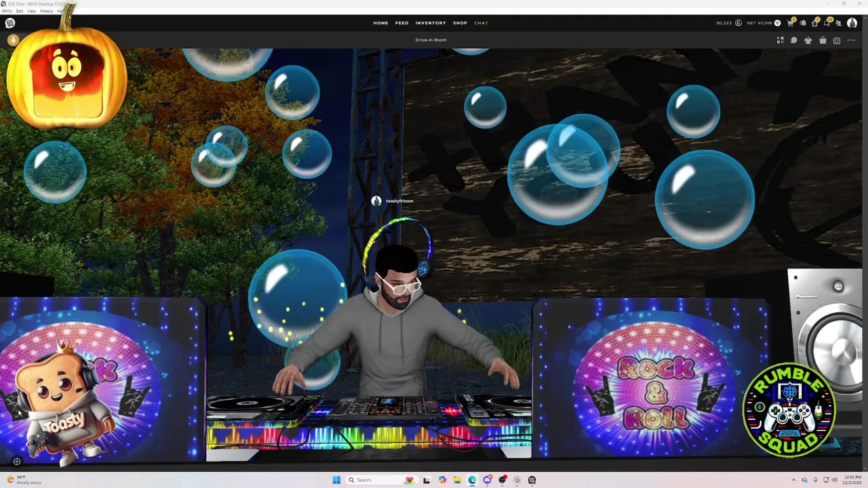Open the outfit shirt icon

click(x=808, y=41)
